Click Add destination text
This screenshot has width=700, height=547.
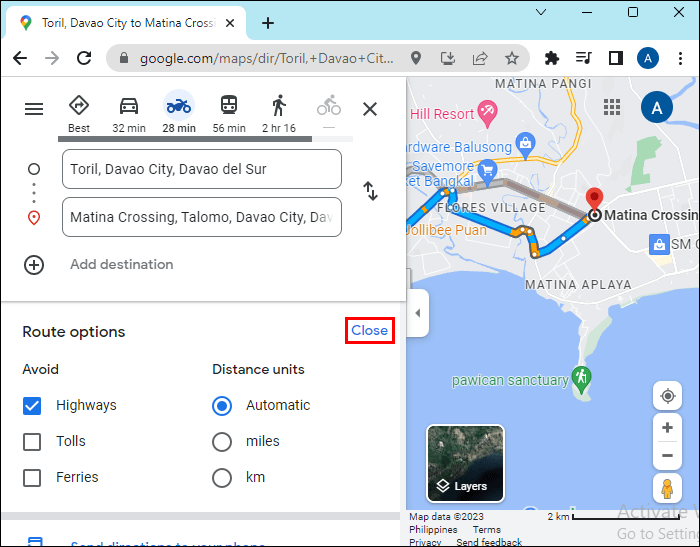[x=121, y=264]
